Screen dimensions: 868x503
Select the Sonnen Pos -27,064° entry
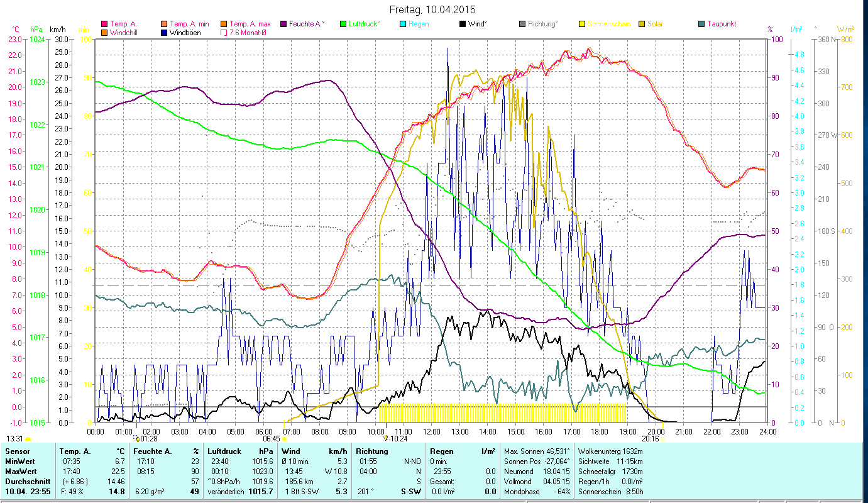point(537,462)
